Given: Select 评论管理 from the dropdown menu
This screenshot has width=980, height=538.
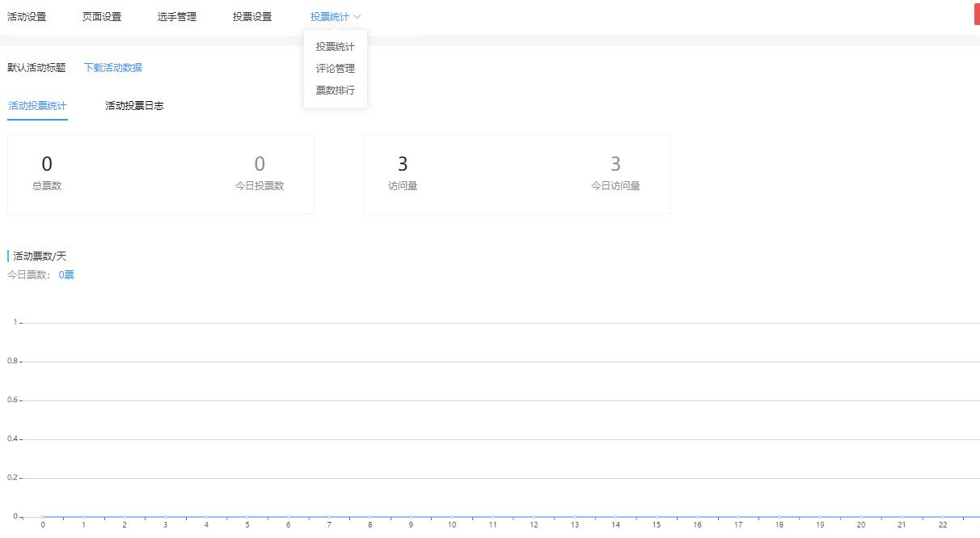Looking at the screenshot, I should coord(334,68).
